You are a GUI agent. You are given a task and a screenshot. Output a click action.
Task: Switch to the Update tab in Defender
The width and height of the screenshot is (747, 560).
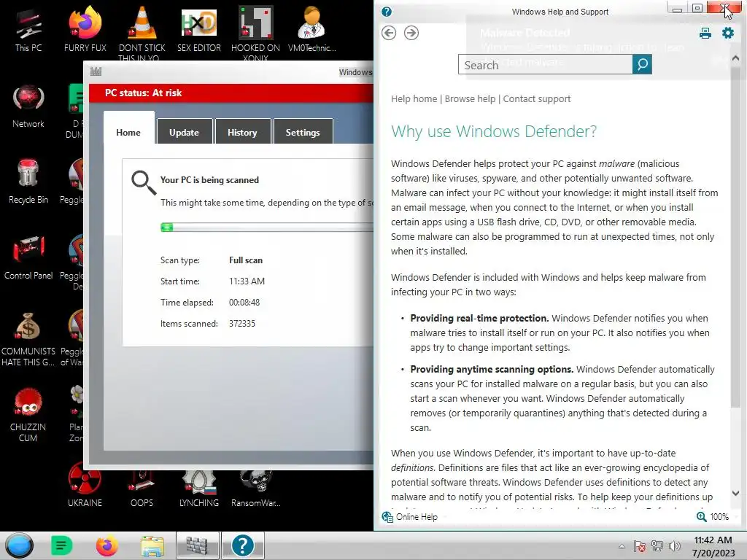pos(184,131)
